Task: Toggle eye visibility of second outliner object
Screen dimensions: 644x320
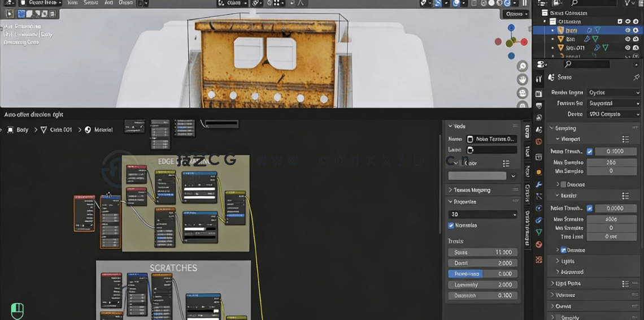Action: 628,39
